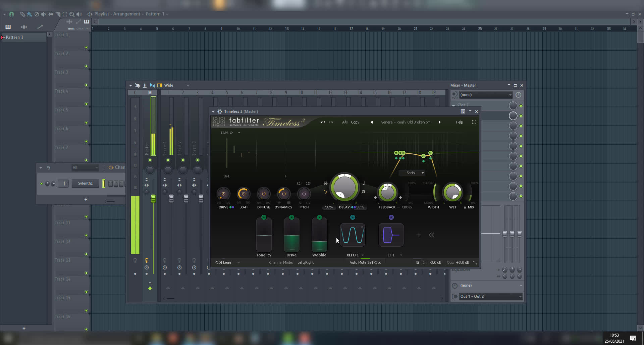This screenshot has height=345, width=644.
Task: Open the XLFO 1 dropdown arrow
Action: 363,255
